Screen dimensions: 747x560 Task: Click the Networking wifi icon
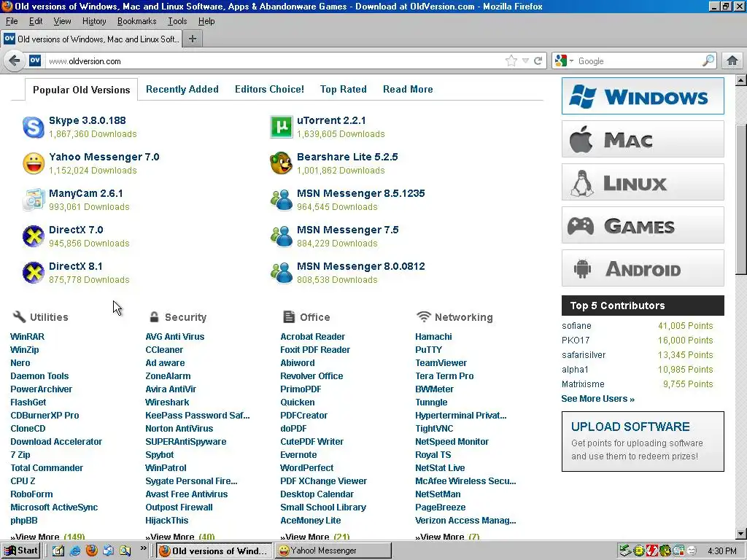tap(423, 316)
